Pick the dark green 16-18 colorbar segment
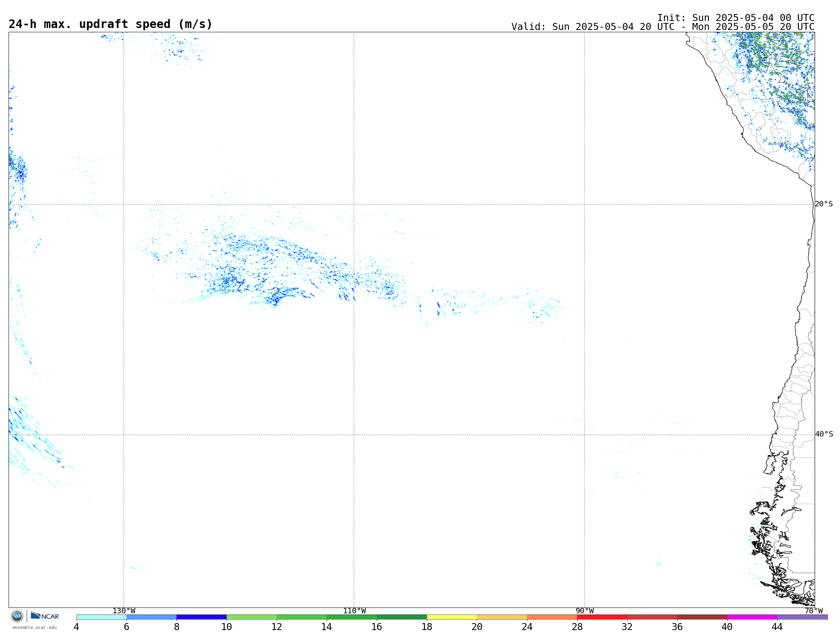The image size is (840, 632). pos(402,617)
